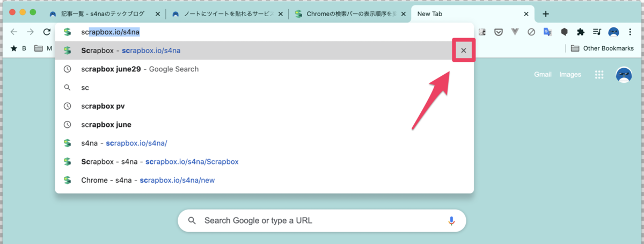Viewport: 644px width, 244px height.
Task: Remove the highlighted Scrapbox suggestion with X
Action: pyautogui.click(x=464, y=51)
